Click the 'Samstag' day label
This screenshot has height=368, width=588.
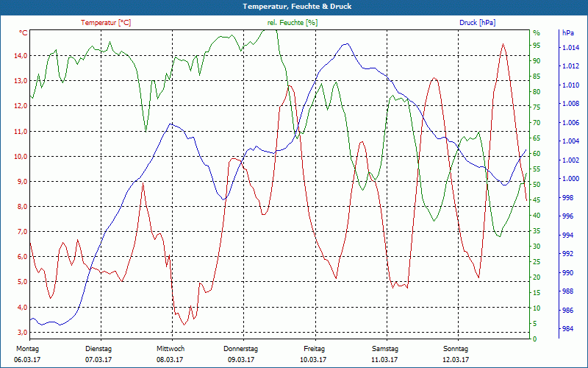pyautogui.click(x=385, y=348)
